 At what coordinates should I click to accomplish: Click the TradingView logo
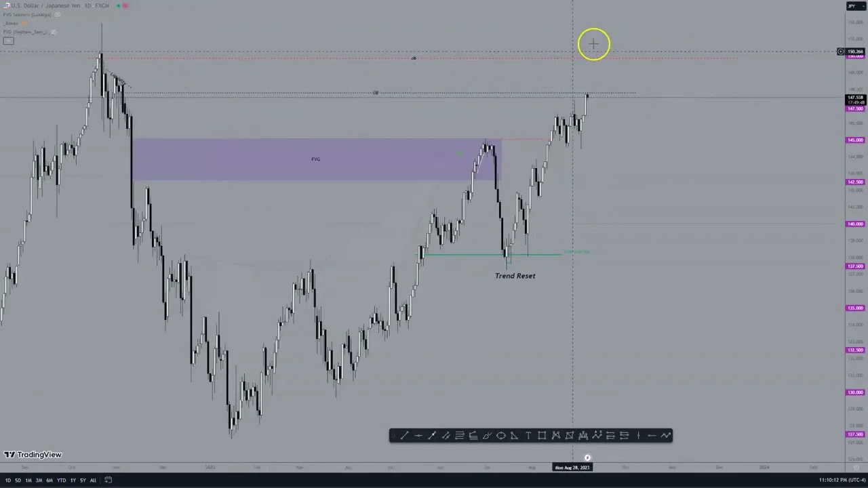33,455
